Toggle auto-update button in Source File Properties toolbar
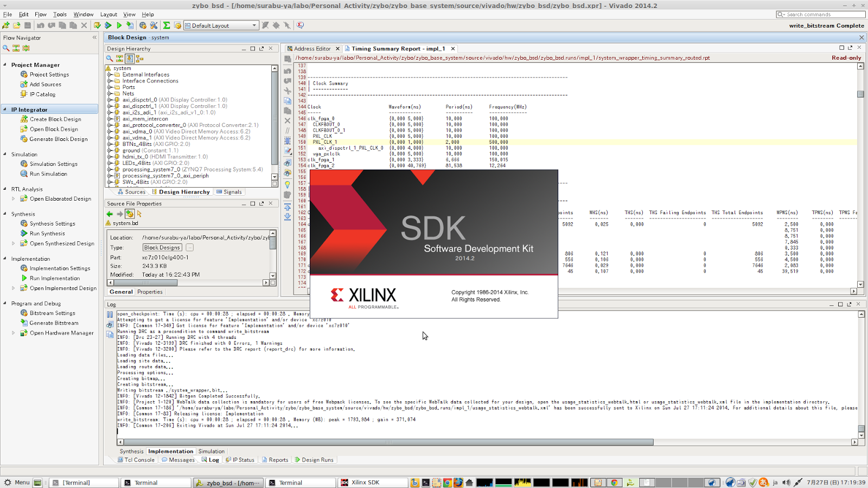This screenshot has height=488, width=868. tap(130, 214)
